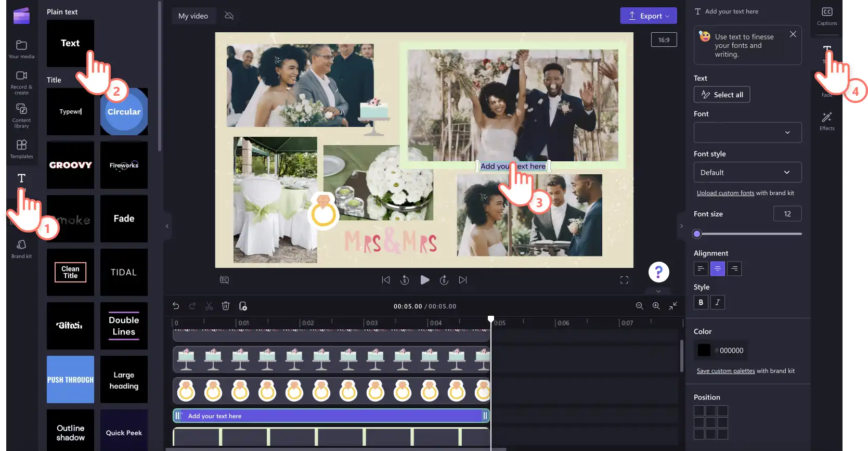Rewind five seconds
The width and height of the screenshot is (868, 451).
coord(405,280)
